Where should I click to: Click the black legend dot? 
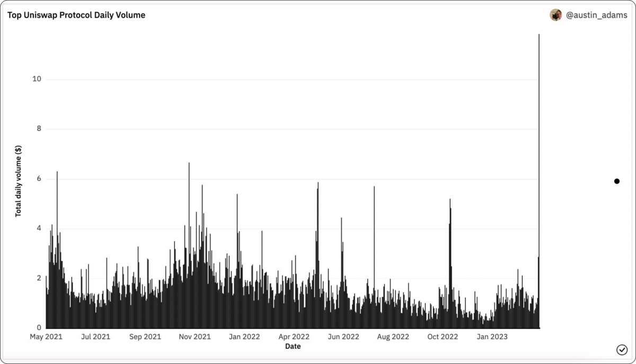(x=617, y=181)
